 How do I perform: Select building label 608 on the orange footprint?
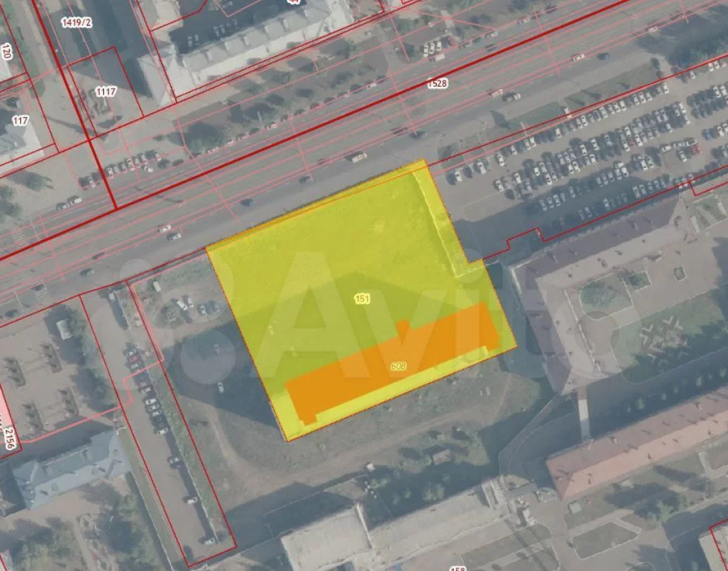398,366
